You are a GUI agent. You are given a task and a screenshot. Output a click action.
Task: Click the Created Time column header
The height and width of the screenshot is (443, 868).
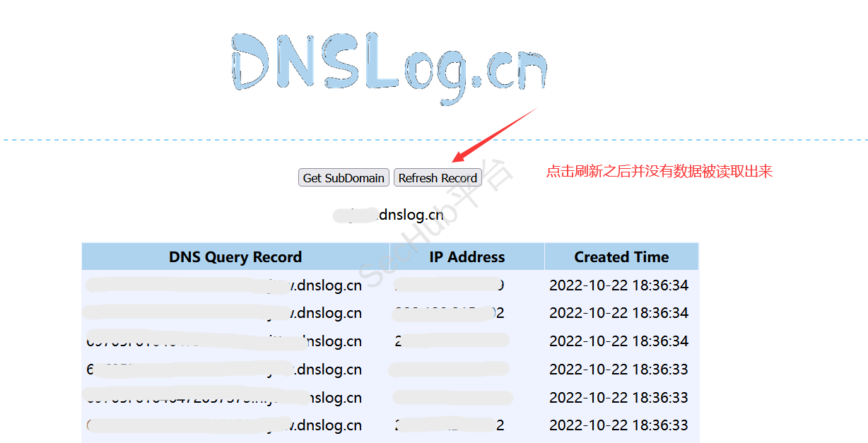(x=621, y=257)
